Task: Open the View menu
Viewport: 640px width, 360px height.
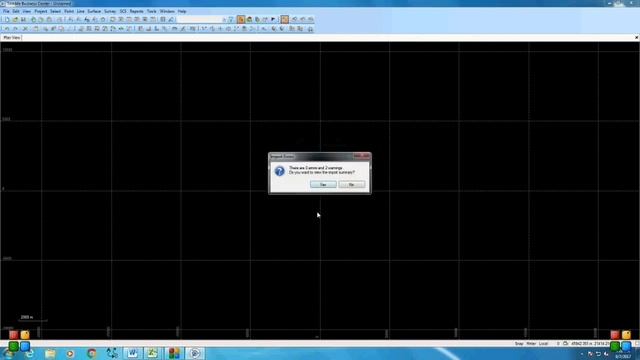Action: 27,11
